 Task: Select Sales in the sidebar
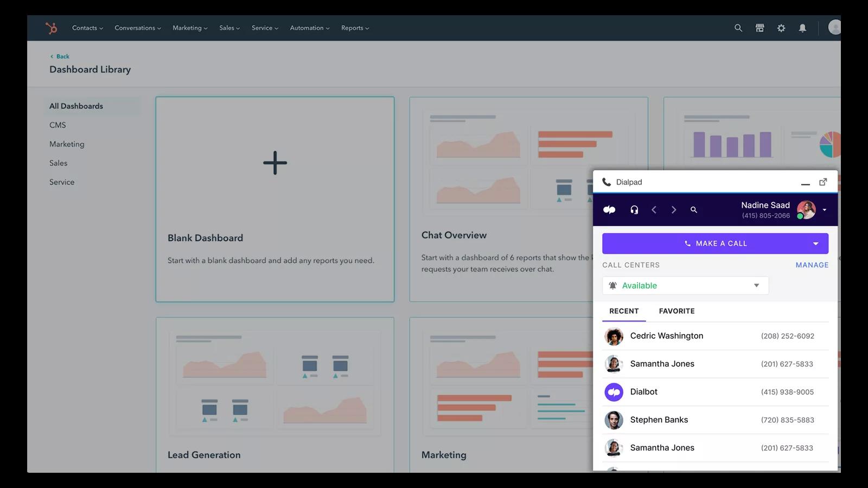click(x=58, y=163)
